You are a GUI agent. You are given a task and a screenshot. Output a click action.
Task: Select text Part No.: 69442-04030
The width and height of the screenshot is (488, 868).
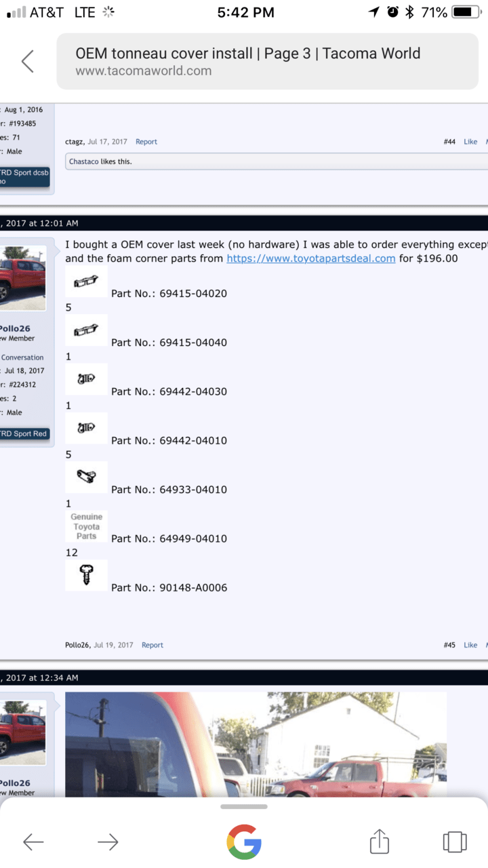point(169,391)
